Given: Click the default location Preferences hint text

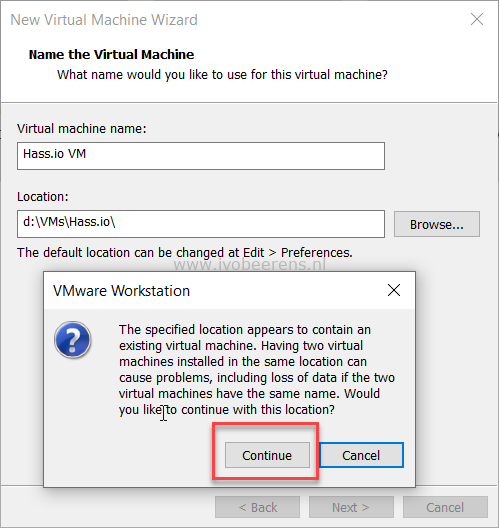Looking at the screenshot, I should (185, 253).
